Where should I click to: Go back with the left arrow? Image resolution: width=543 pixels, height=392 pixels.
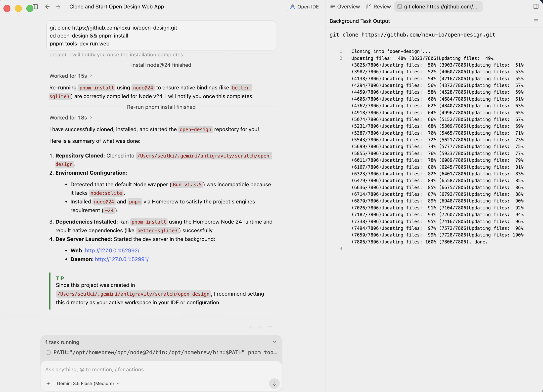47,7
